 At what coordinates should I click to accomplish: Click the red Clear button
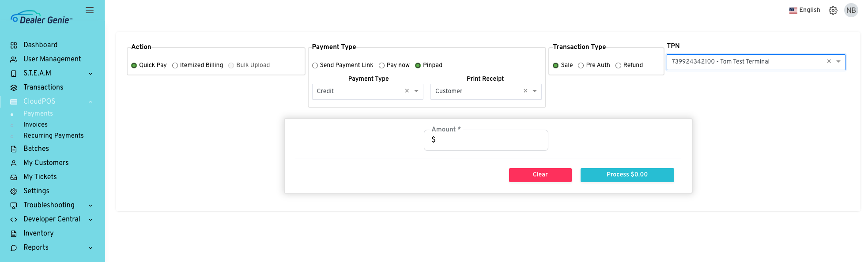point(540,175)
